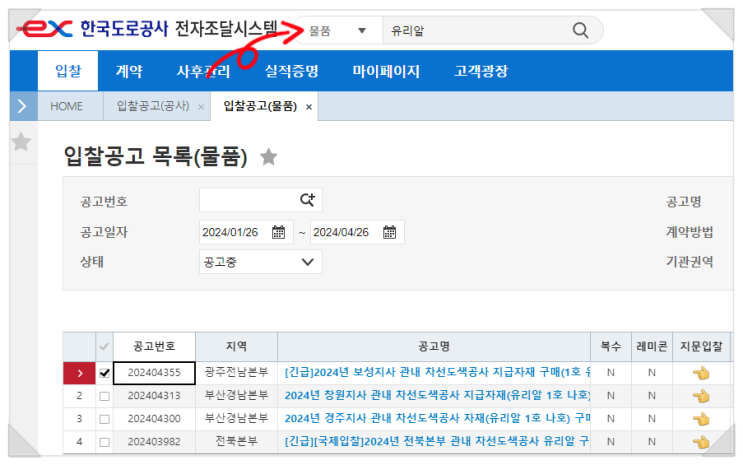Click the red arrow row indicator of row 202404355
This screenshot has height=465, width=743.
pos(79,373)
